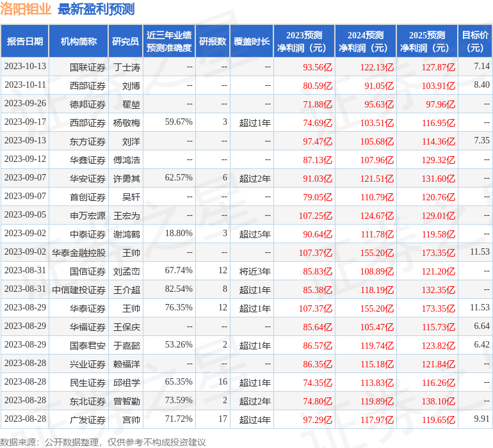493x448 pixels.
Task: Click the 最新盈利预测 heading
Action: pyautogui.click(x=96, y=9)
